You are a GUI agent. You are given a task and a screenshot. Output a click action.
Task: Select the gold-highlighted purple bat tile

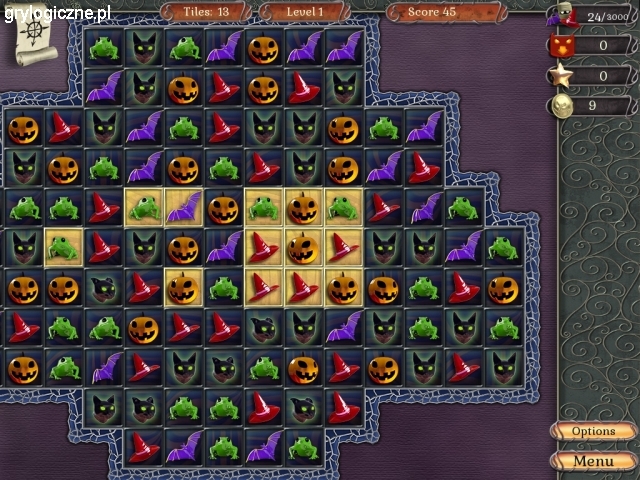183,207
